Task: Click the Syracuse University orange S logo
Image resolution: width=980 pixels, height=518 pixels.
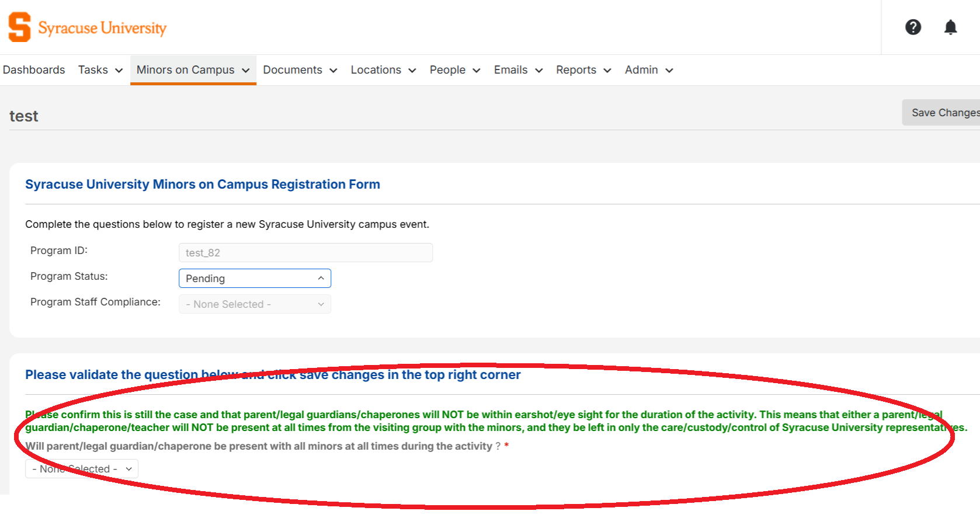Action: click(19, 27)
